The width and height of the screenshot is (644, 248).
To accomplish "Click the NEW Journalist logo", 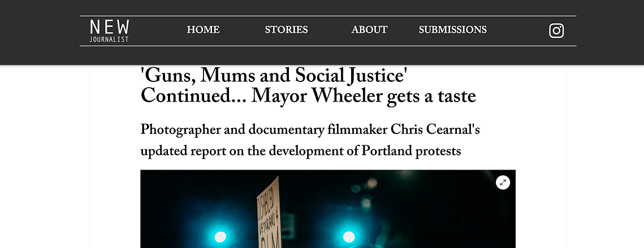I will [109, 31].
